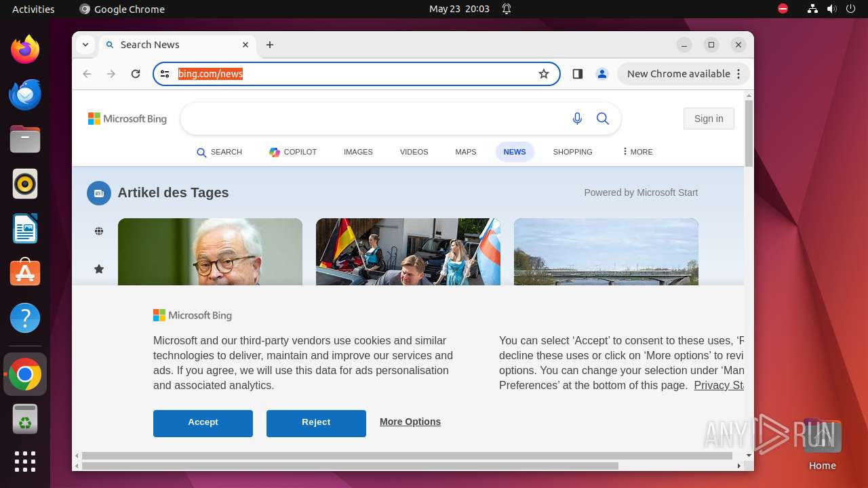This screenshot has width=868, height=488.
Task: Launch Thunderbird mail from the dock
Action: [25, 94]
